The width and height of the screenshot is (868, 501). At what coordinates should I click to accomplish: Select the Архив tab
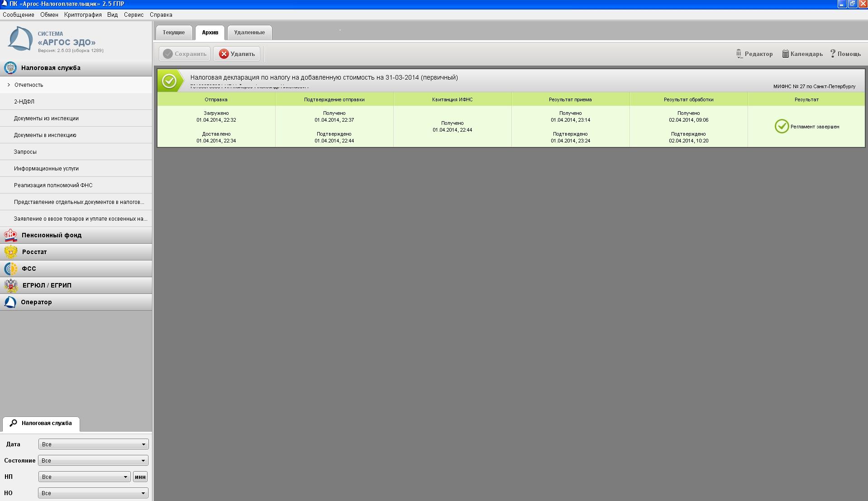click(210, 33)
